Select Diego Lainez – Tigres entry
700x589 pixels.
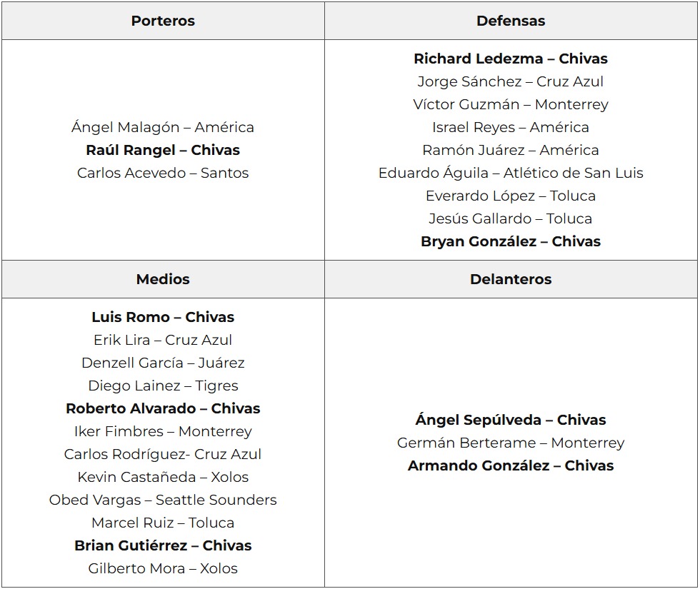point(163,386)
